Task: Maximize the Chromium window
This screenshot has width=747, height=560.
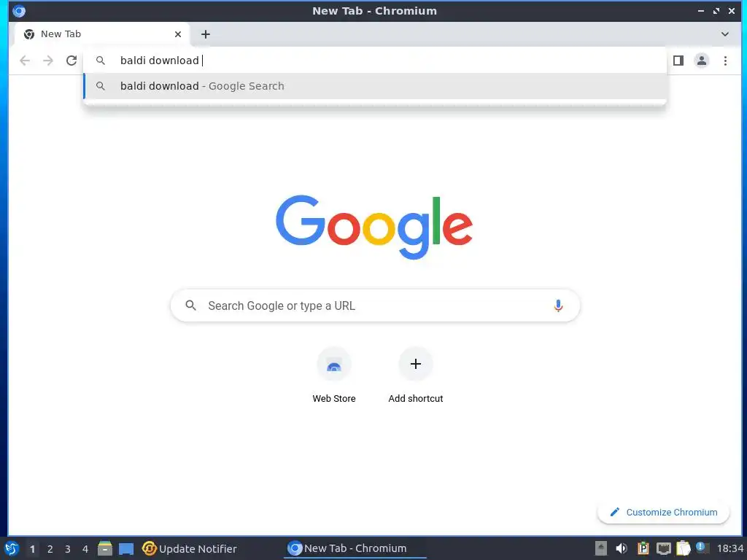Action: tap(716, 11)
